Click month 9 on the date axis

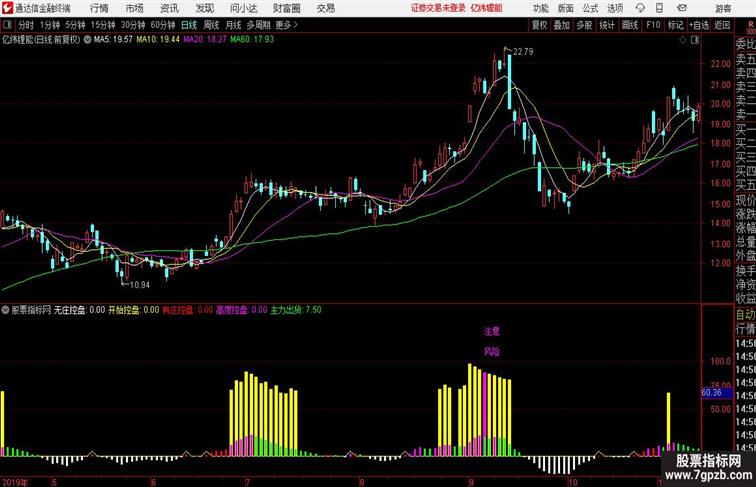coord(471,482)
